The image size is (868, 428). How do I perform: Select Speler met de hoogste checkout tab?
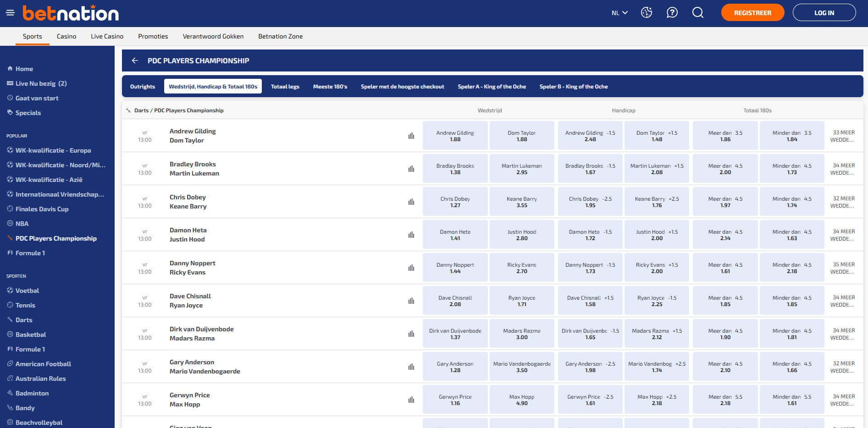403,87
